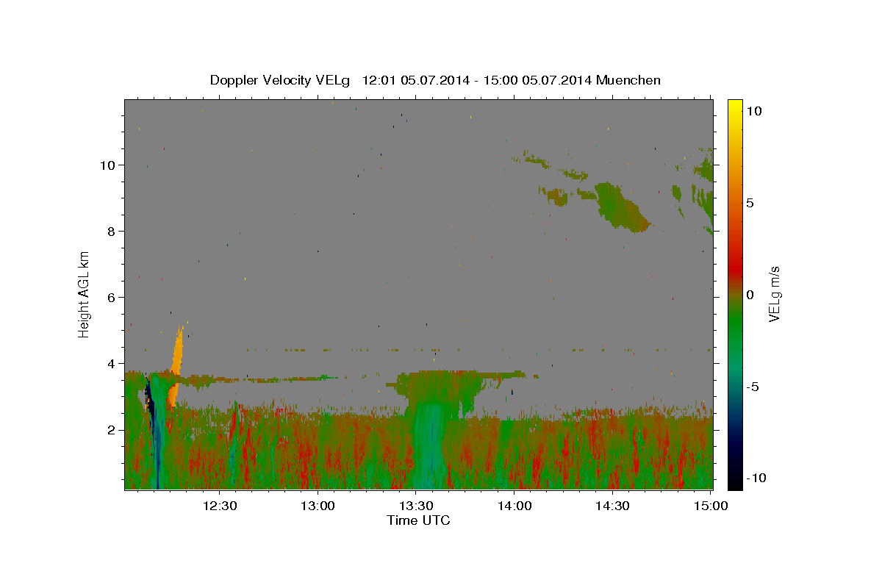Click the '13:00' time axis label
This screenshot has width=882, height=588.
318,506
